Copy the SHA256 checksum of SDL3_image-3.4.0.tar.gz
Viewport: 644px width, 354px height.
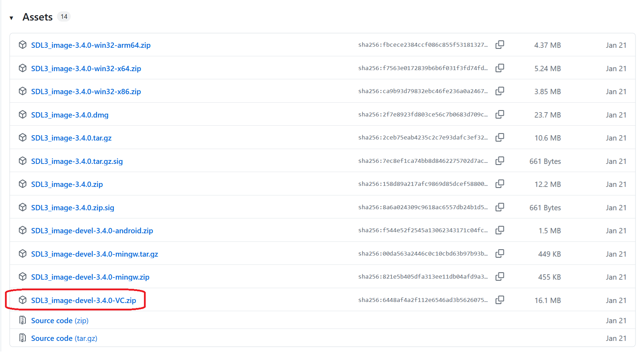coord(500,137)
